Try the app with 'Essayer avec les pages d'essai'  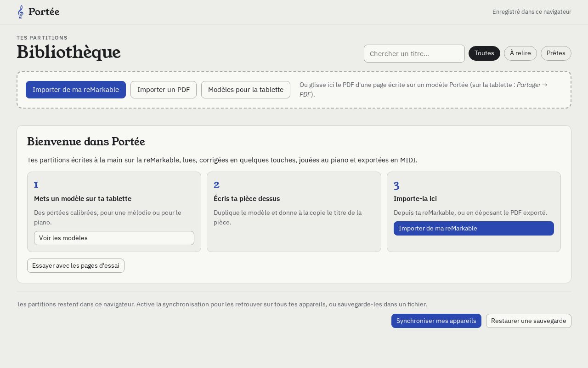[x=76, y=265]
